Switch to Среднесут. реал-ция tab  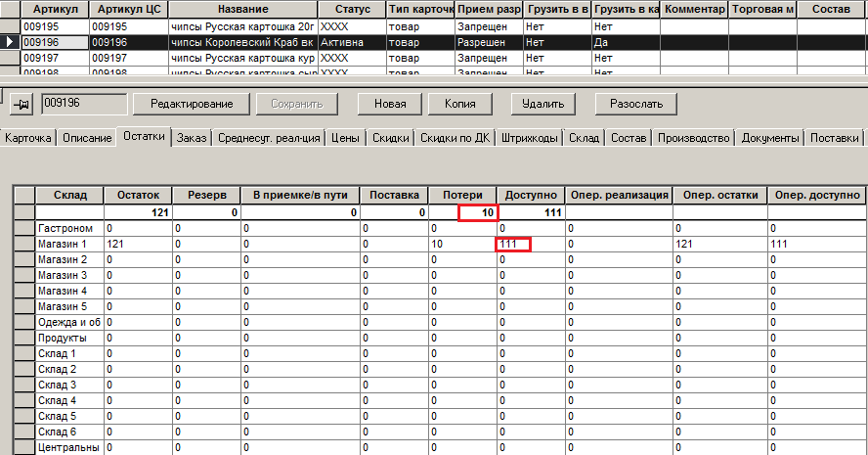(269, 138)
